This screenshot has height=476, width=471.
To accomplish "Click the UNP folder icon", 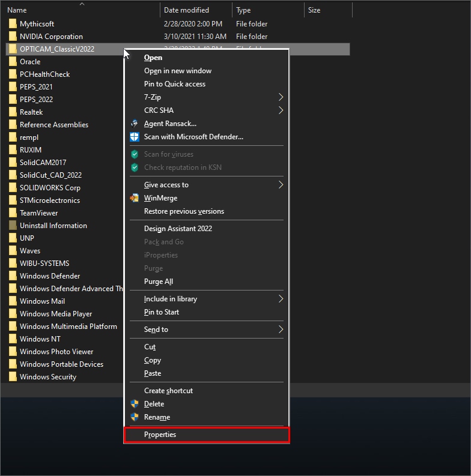I will [13, 238].
